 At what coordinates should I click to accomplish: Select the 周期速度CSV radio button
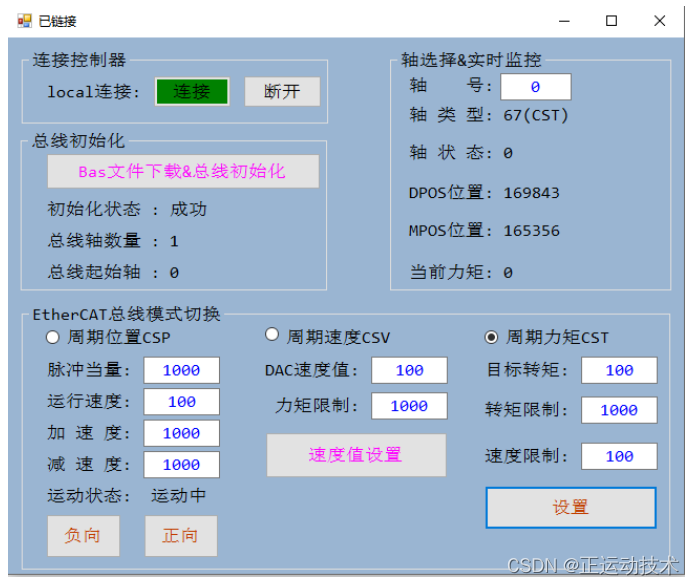(272, 335)
